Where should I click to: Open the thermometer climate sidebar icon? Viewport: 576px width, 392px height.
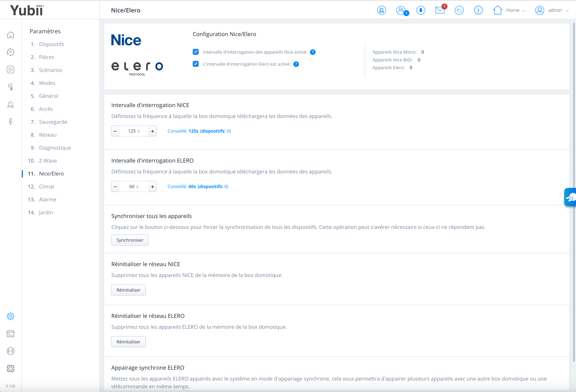click(10, 87)
